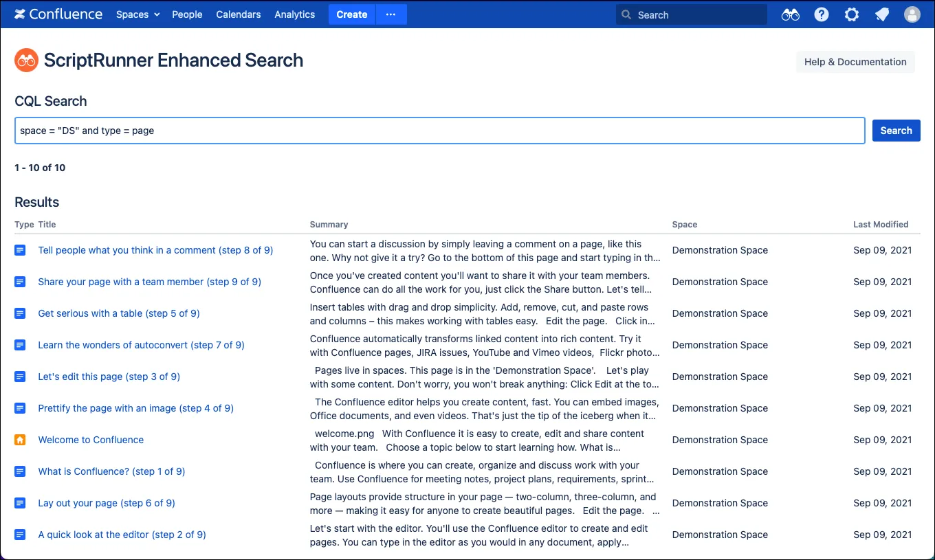Click the Space column header

[685, 225]
